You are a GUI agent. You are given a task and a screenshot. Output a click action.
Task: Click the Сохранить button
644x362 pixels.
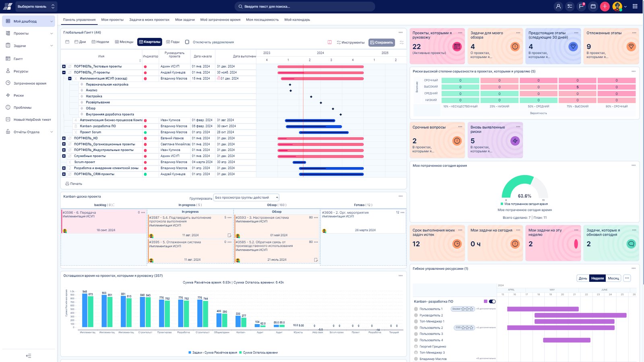(382, 42)
